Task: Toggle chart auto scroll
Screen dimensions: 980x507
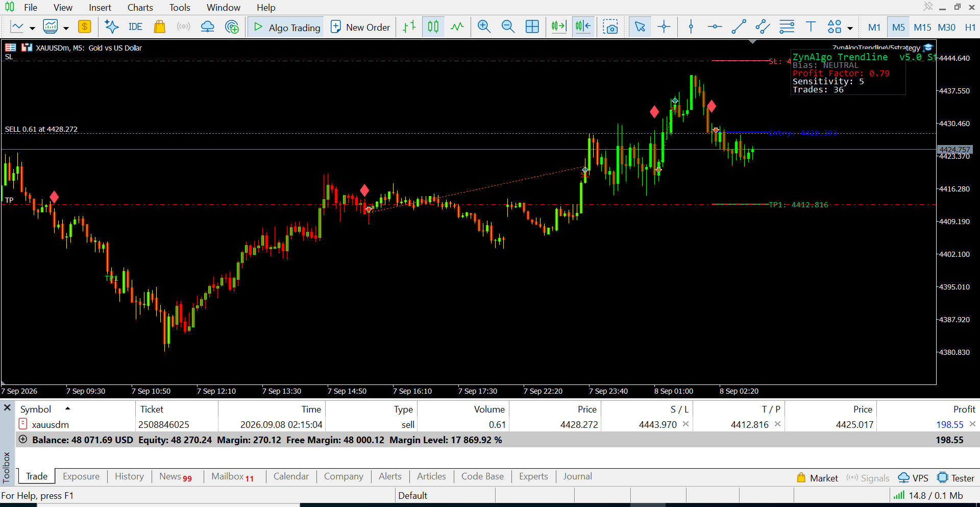Action: point(559,27)
